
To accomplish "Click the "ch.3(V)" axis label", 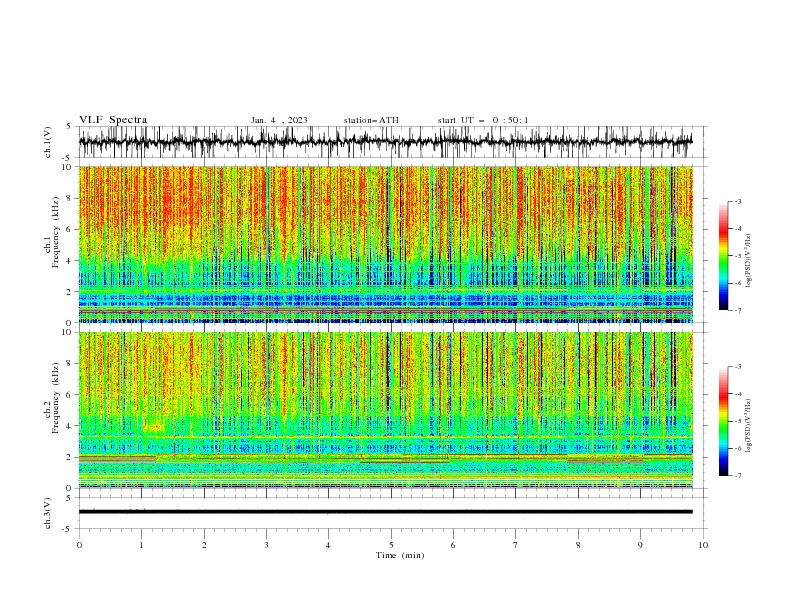I will 48,513.
